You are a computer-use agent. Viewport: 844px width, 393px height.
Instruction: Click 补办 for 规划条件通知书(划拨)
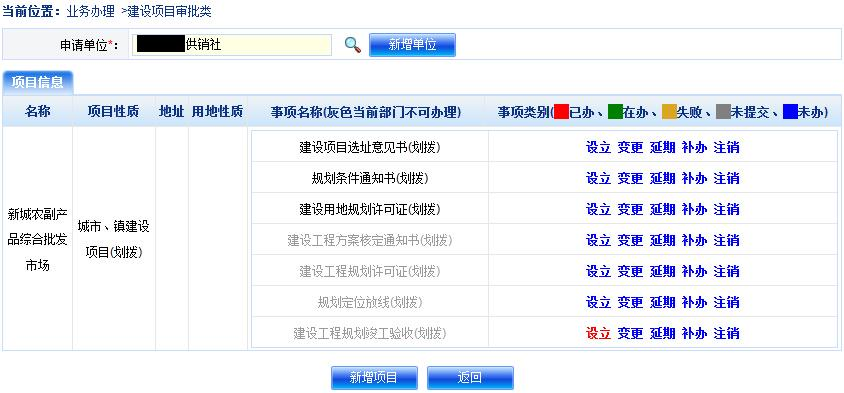click(x=694, y=178)
